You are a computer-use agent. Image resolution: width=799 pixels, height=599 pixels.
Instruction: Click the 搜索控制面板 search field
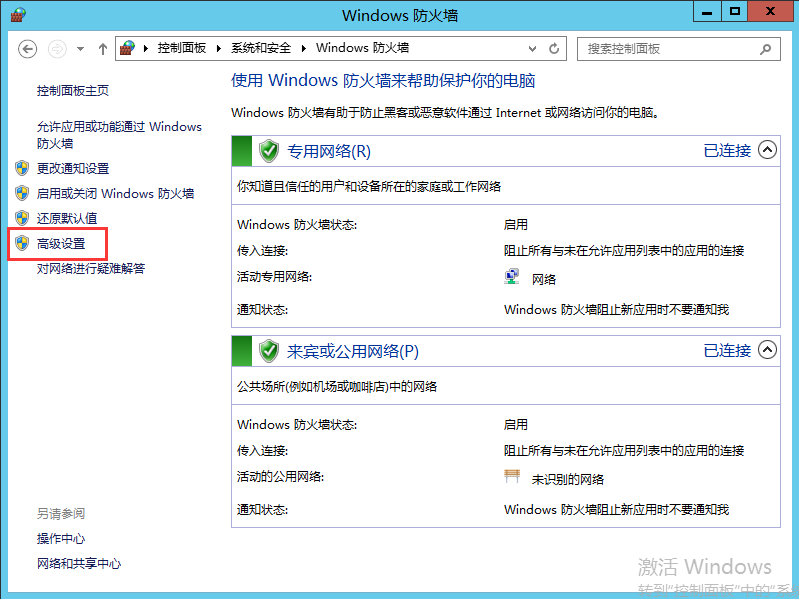[x=678, y=49]
